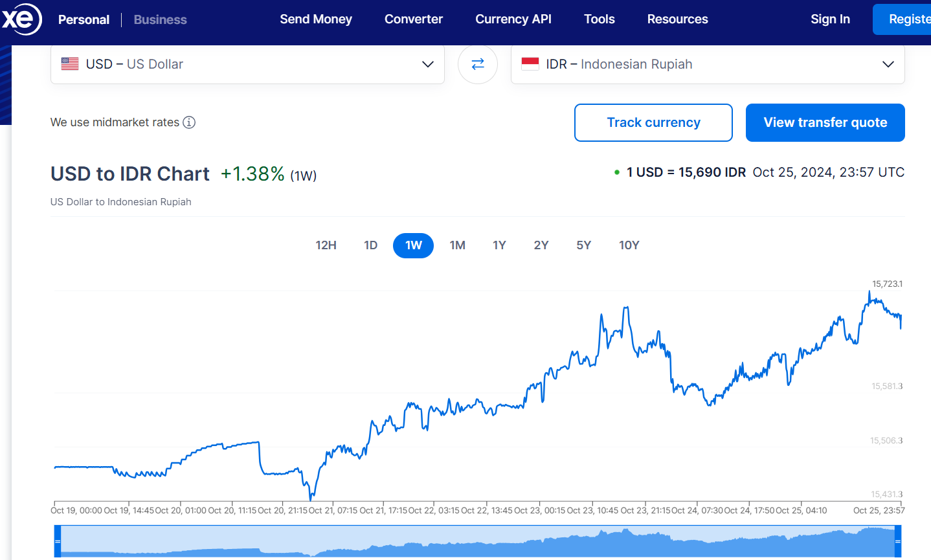Screen dimensions: 931x560
Task: Swap currencies with the exchange arrows icon
Action: pyautogui.click(x=478, y=64)
